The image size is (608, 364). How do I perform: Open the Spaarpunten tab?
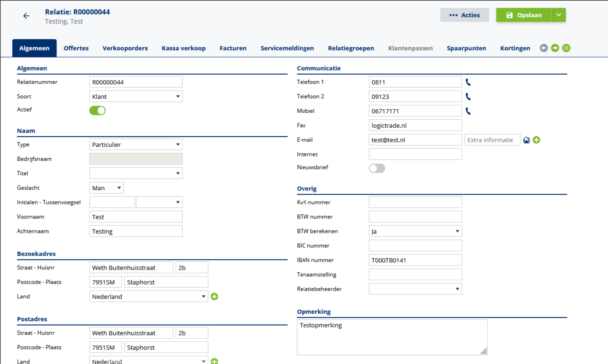466,48
